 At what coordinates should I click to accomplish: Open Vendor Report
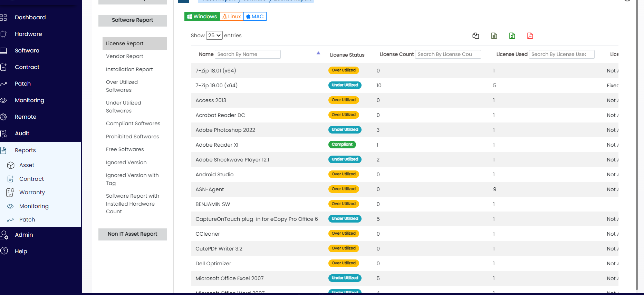(x=125, y=56)
